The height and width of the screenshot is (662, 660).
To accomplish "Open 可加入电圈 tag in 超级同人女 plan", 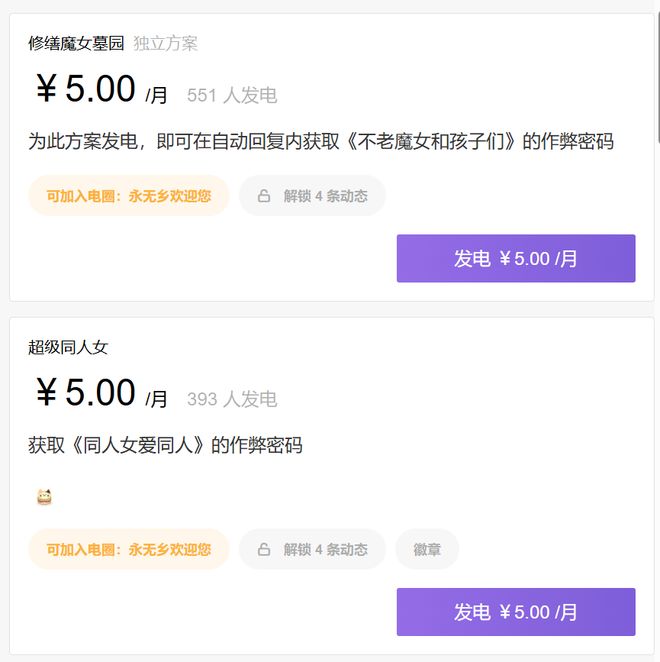I will click(129, 550).
